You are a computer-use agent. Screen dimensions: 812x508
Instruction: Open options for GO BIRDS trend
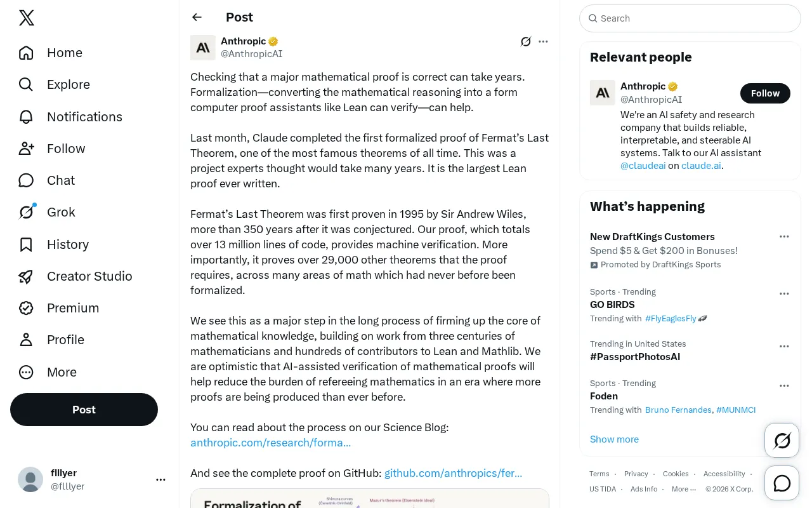784,294
